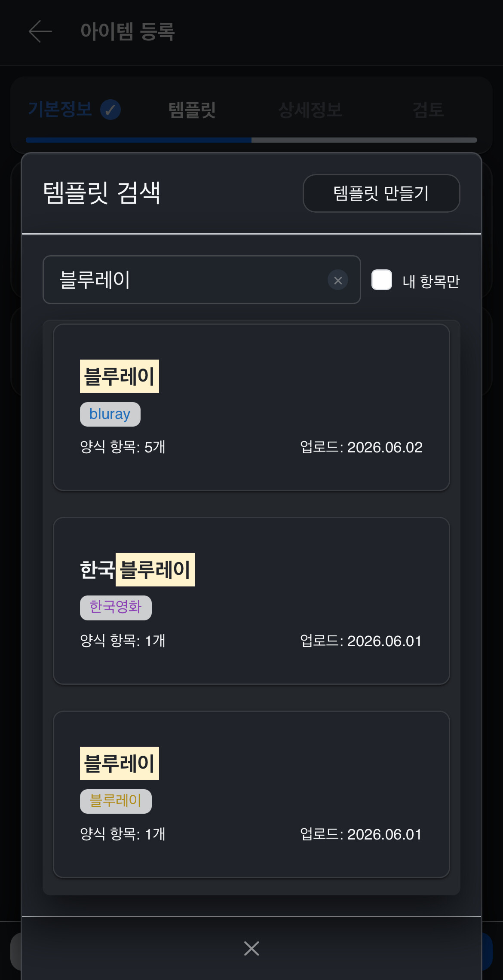
Task: Go back using the arrow icon
Action: pyautogui.click(x=40, y=31)
